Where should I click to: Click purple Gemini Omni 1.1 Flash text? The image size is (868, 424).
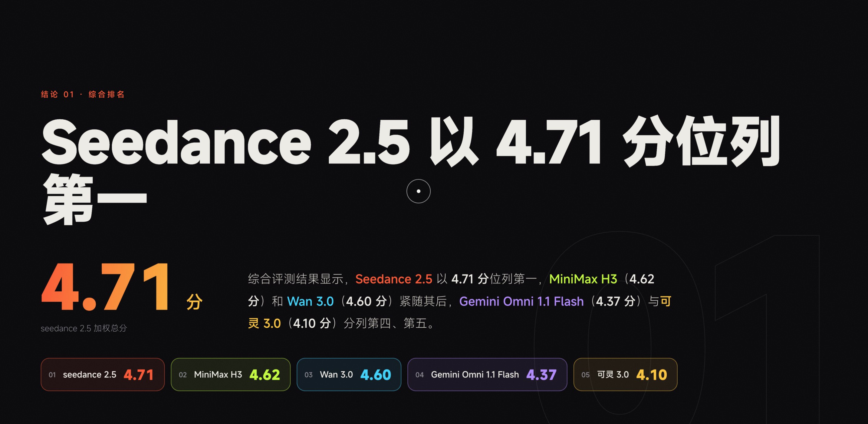click(521, 301)
